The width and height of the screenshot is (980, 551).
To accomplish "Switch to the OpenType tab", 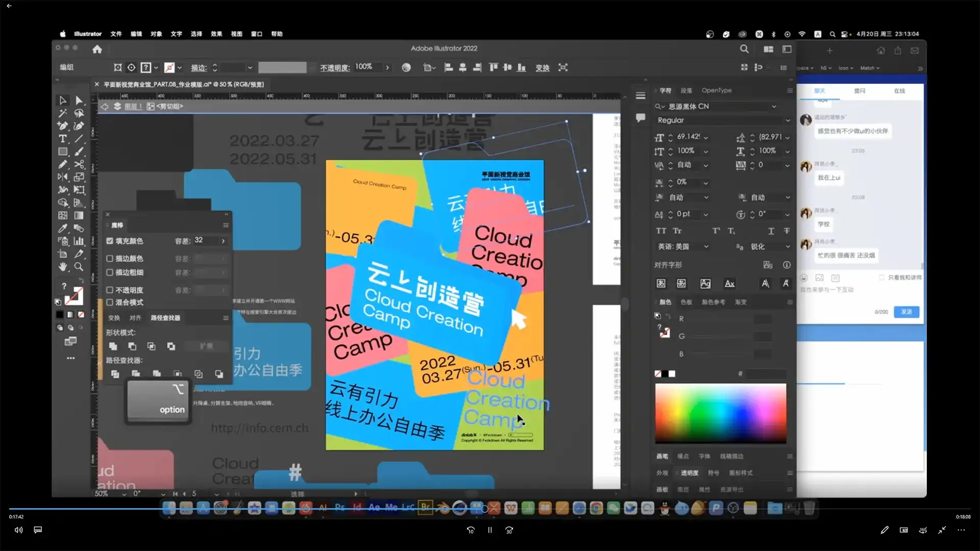I will [716, 90].
